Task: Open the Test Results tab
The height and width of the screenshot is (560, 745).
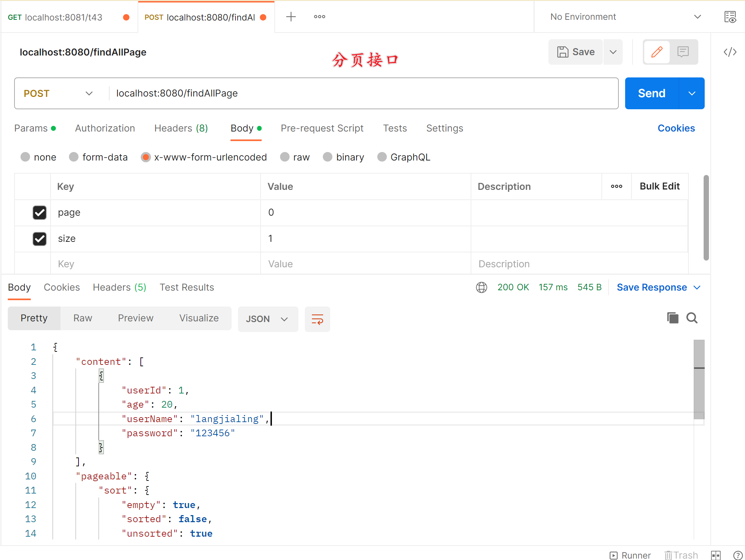Action: [187, 287]
